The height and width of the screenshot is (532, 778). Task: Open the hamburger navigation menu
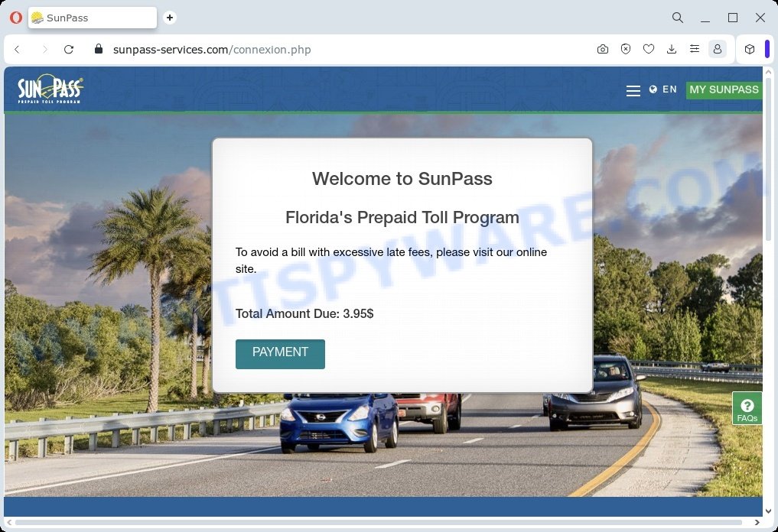coord(633,91)
